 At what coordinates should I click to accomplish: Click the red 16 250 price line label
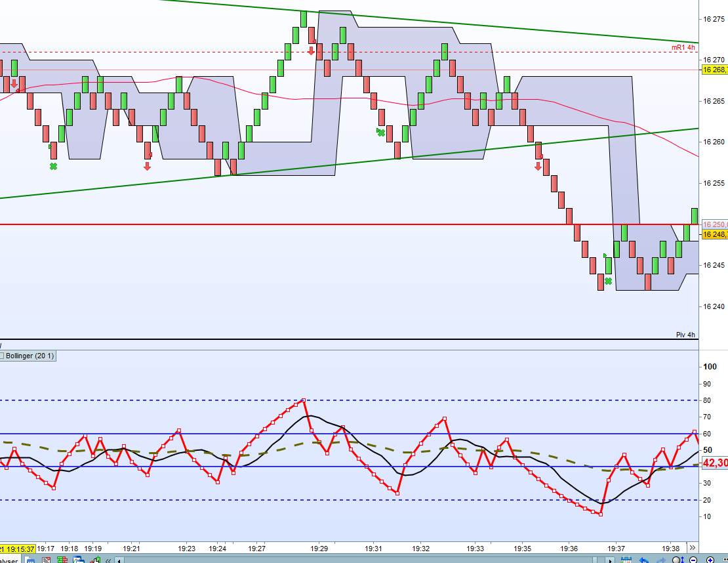click(x=714, y=224)
